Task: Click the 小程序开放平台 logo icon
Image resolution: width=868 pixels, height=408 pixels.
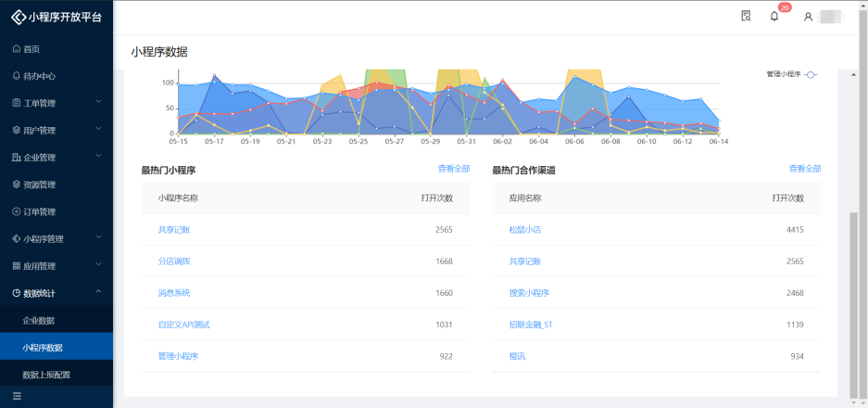Action: (18, 16)
